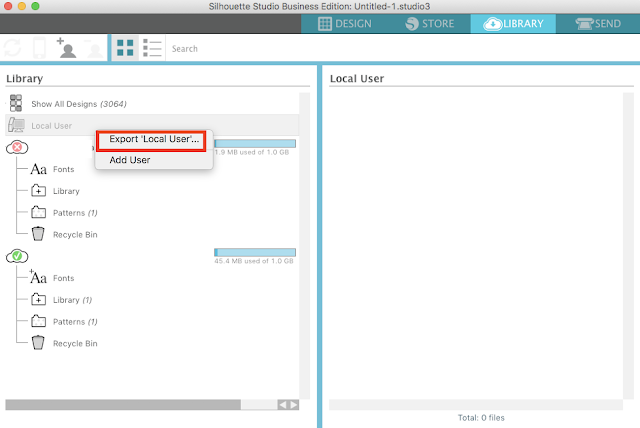
Task: Click the Show All Designs grid icon
Action: (x=16, y=103)
